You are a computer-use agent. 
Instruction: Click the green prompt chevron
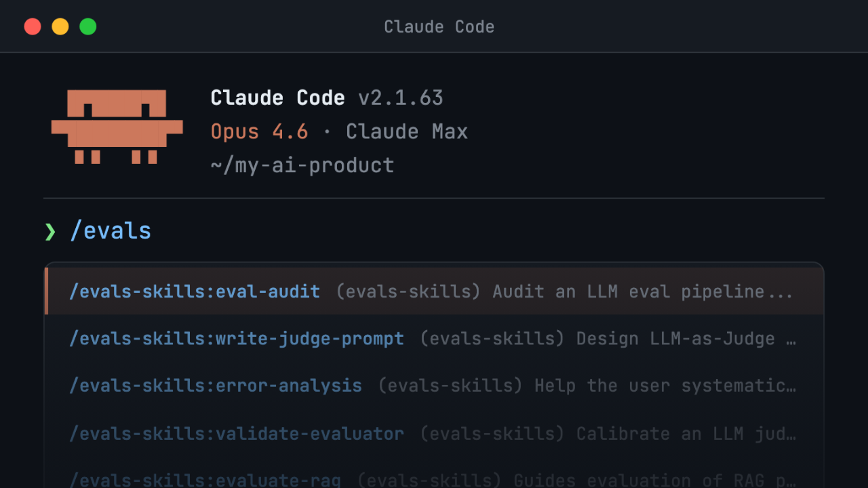tap(50, 230)
